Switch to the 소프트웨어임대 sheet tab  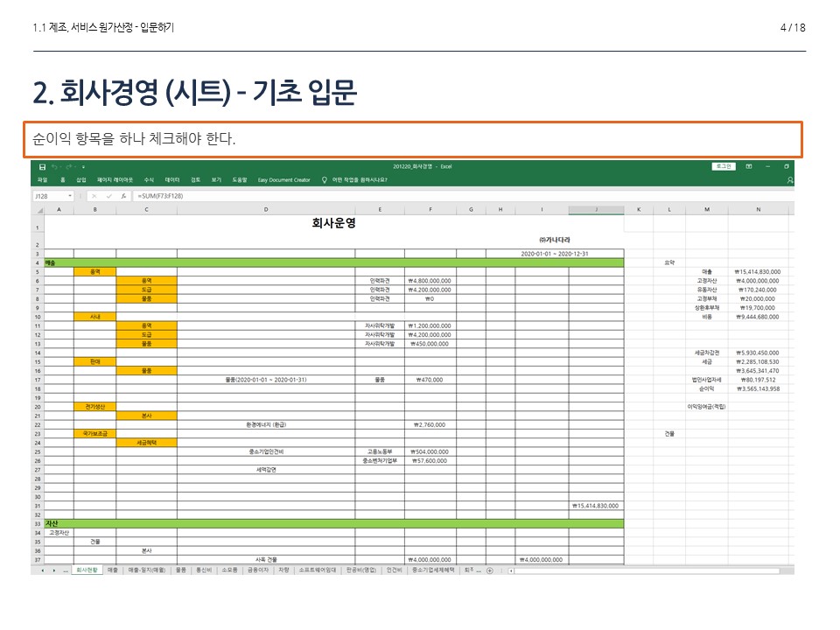[318, 570]
